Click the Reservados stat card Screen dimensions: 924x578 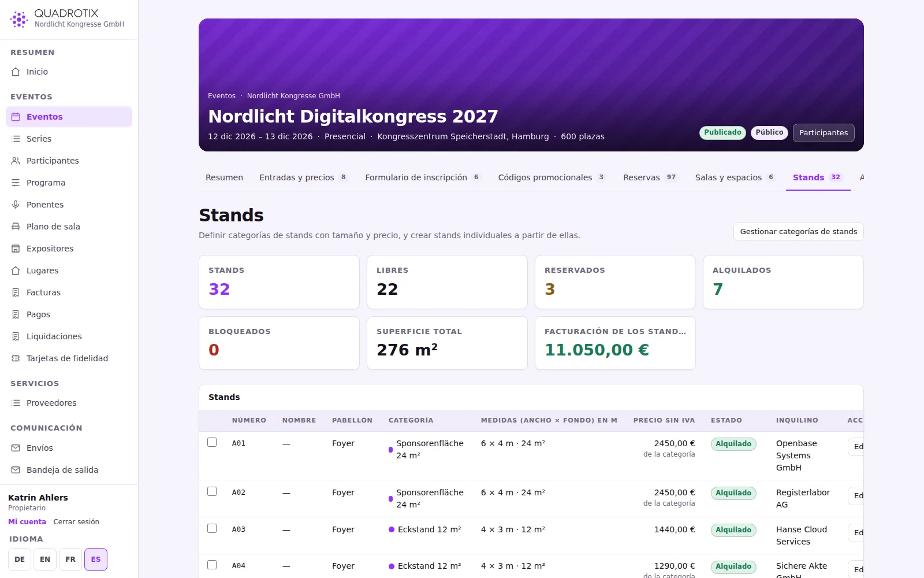615,282
